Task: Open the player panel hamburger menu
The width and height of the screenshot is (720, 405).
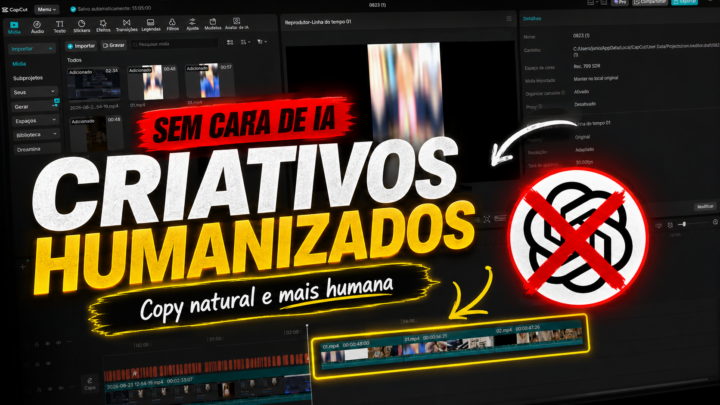Action: [x=509, y=18]
